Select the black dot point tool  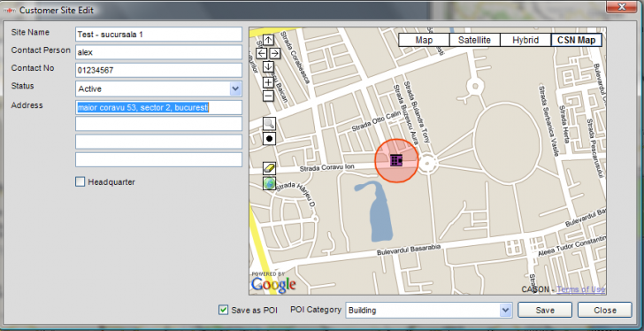coord(270,138)
